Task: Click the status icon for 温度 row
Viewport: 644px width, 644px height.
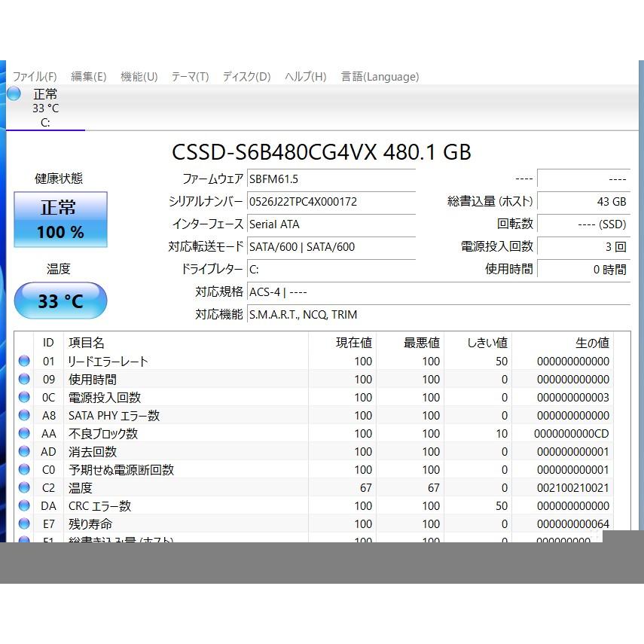Action: [x=24, y=488]
